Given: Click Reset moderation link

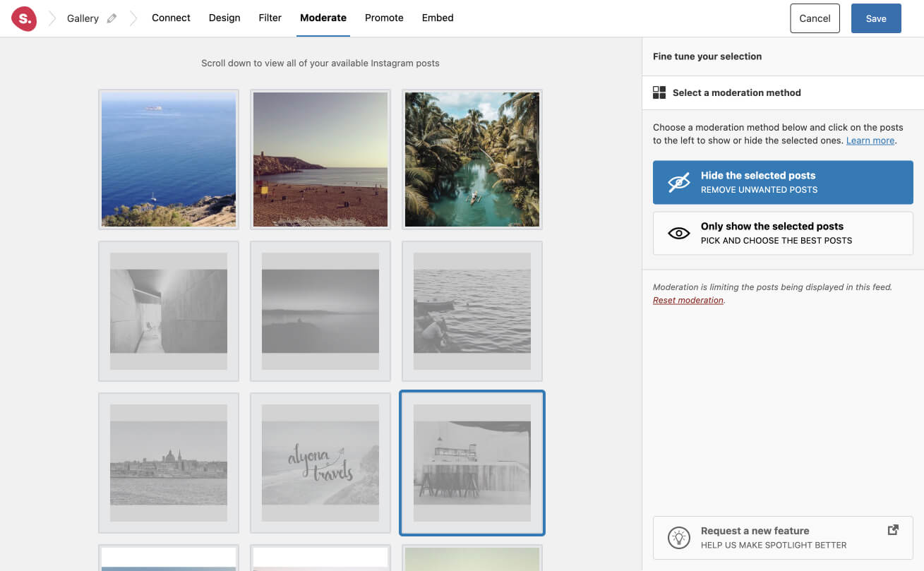Looking at the screenshot, I should click(x=688, y=300).
